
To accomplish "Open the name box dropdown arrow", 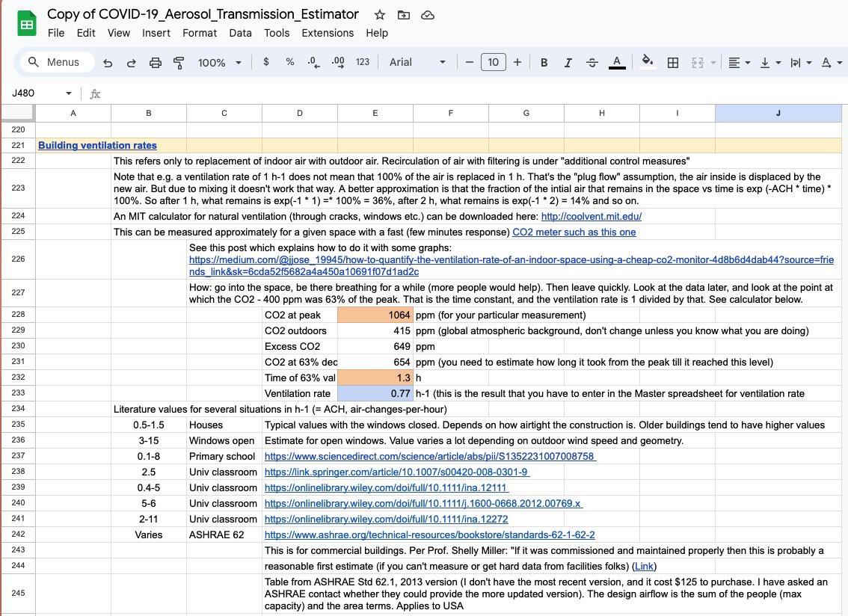I will tap(69, 93).
